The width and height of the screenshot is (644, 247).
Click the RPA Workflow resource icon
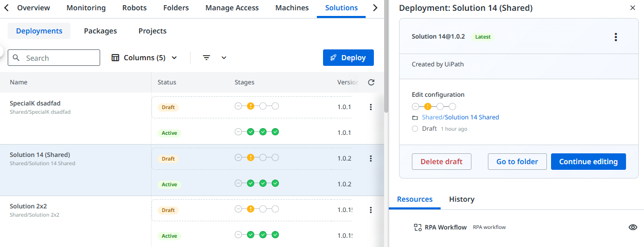pyautogui.click(x=418, y=227)
